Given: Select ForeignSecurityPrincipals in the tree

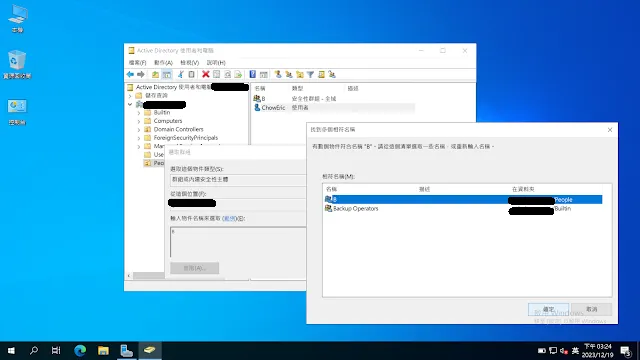Looking at the screenshot, I should (x=186, y=138).
